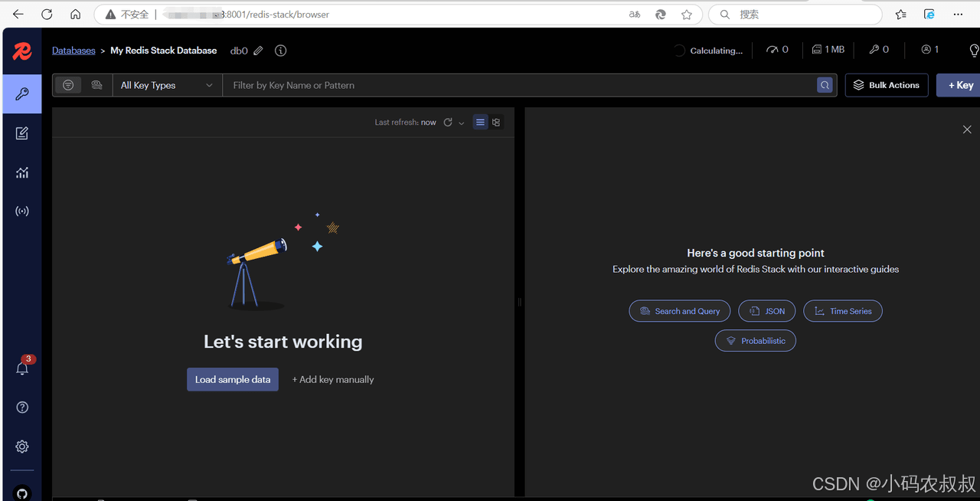This screenshot has height=501, width=980.
Task: Switch to Search by values mode icon
Action: point(96,85)
